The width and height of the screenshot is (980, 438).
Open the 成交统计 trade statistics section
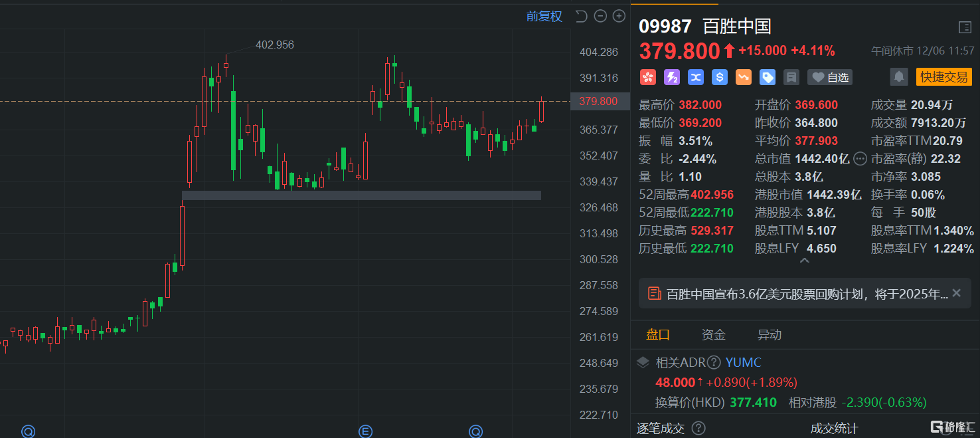[x=834, y=429]
